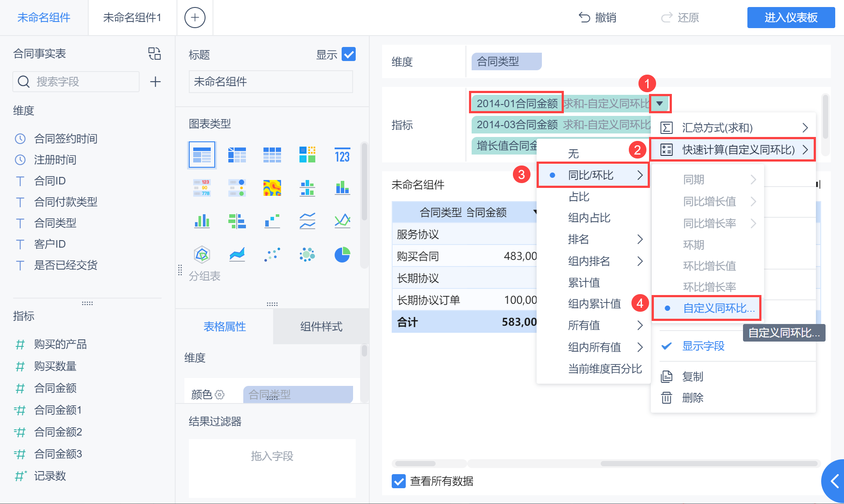This screenshot has width=844, height=504.
Task: Select the heat map chart icon
Action: [272, 188]
